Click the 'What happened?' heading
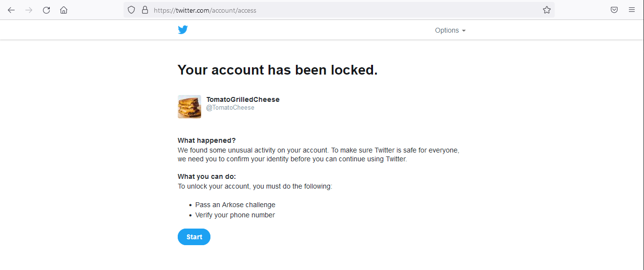 (207, 140)
